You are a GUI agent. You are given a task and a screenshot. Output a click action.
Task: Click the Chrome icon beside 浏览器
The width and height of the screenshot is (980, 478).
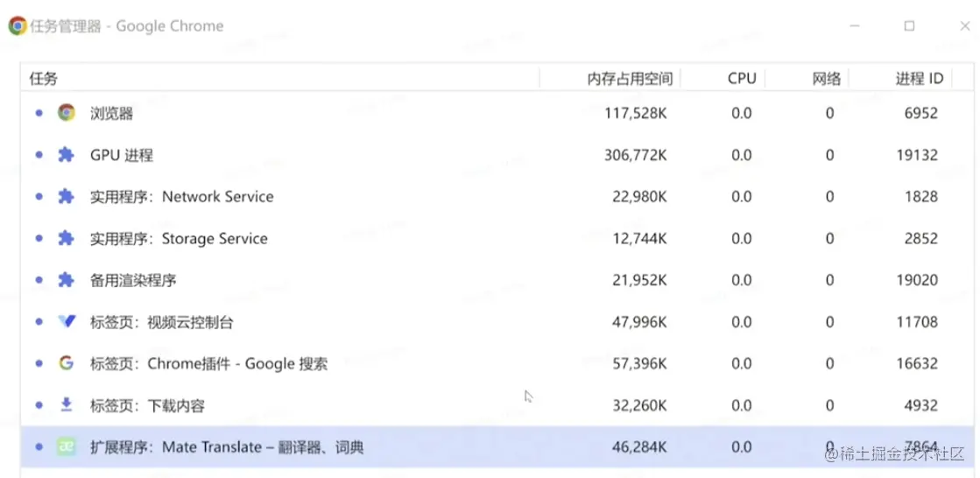point(67,113)
